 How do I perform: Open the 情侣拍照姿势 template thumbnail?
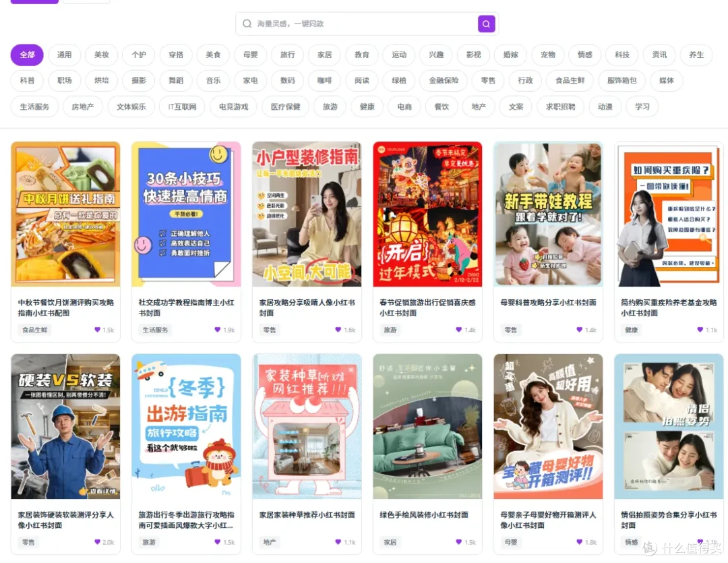point(669,426)
